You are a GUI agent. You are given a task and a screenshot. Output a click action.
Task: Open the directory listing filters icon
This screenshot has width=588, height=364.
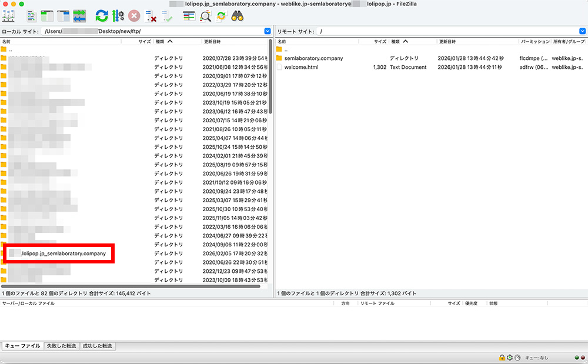[189, 16]
